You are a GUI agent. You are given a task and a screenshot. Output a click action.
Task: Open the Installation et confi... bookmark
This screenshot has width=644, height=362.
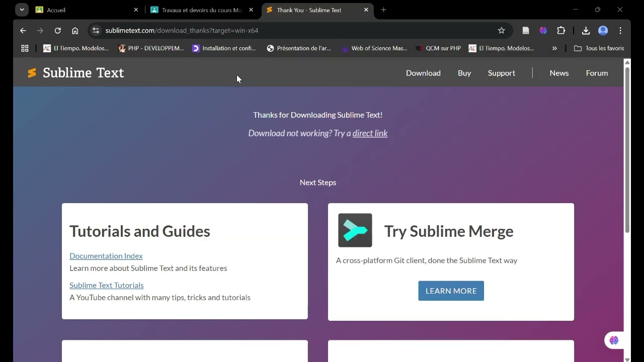224,48
